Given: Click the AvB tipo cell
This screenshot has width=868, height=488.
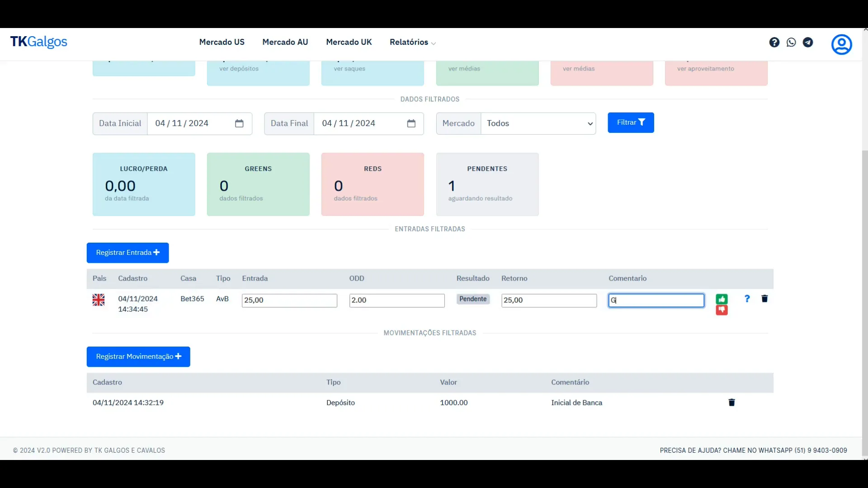Looking at the screenshot, I should tap(222, 299).
